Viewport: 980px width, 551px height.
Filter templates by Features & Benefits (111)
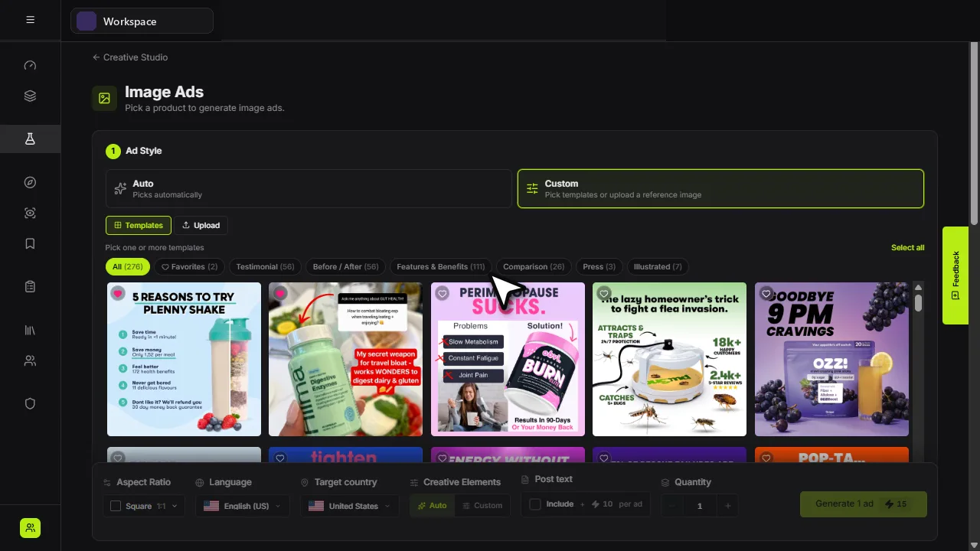tap(440, 266)
